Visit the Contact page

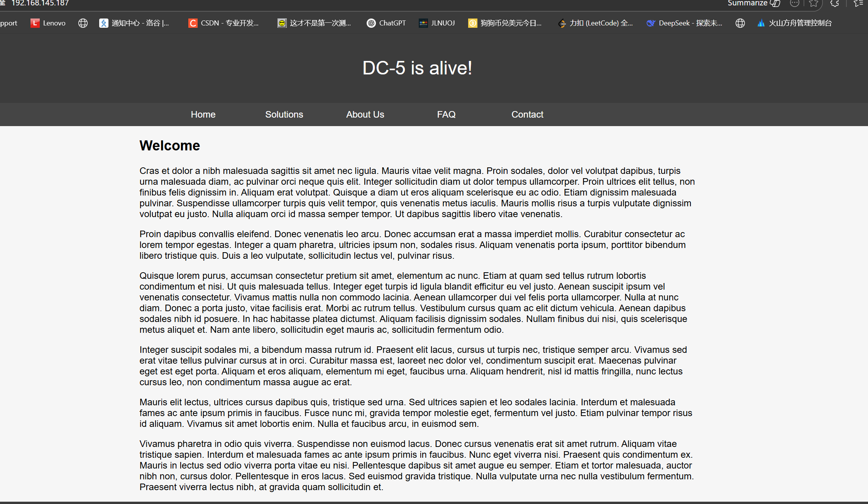pyautogui.click(x=527, y=115)
